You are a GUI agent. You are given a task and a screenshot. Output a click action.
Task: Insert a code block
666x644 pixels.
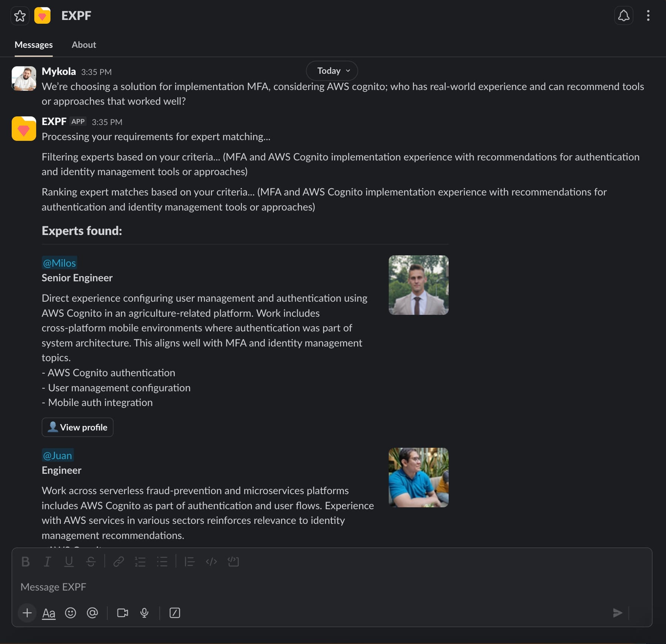tap(233, 562)
